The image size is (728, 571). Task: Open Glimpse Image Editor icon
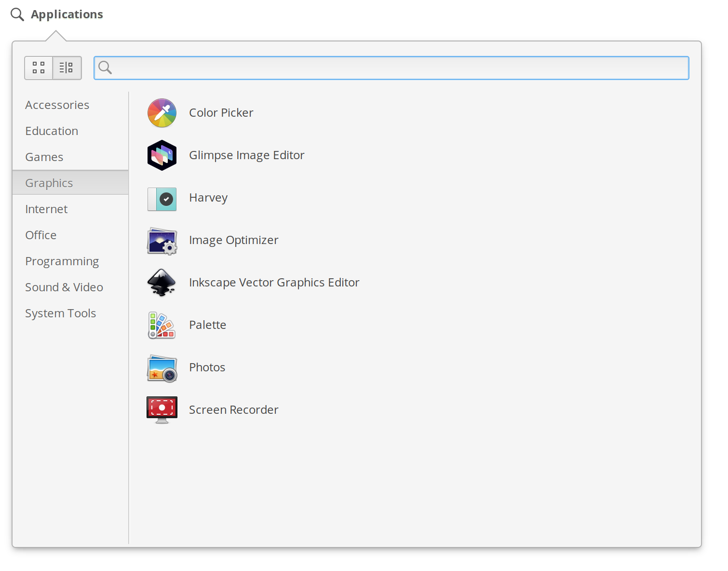click(162, 155)
